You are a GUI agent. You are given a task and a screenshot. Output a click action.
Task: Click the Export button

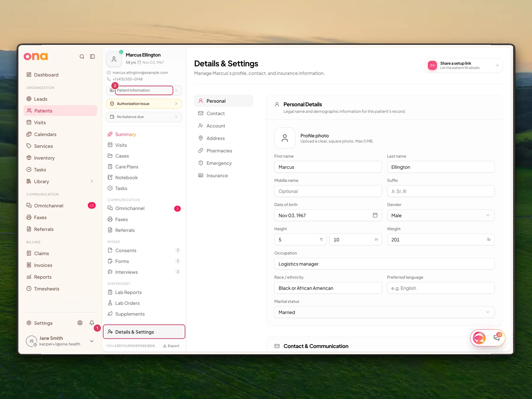pyautogui.click(x=171, y=346)
